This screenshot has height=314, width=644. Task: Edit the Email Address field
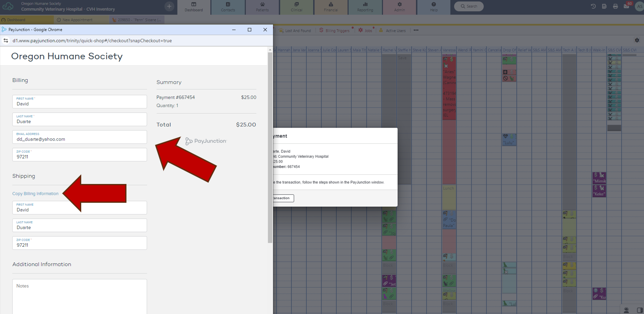point(80,137)
